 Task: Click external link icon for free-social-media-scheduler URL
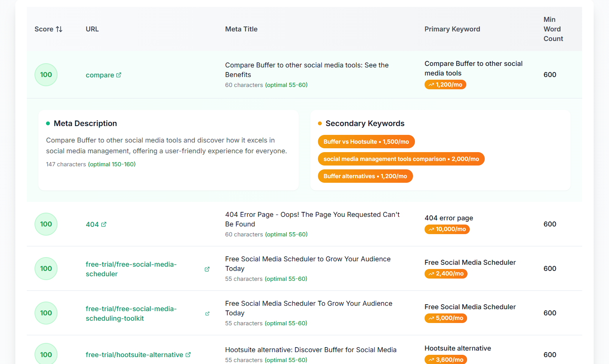[207, 269]
